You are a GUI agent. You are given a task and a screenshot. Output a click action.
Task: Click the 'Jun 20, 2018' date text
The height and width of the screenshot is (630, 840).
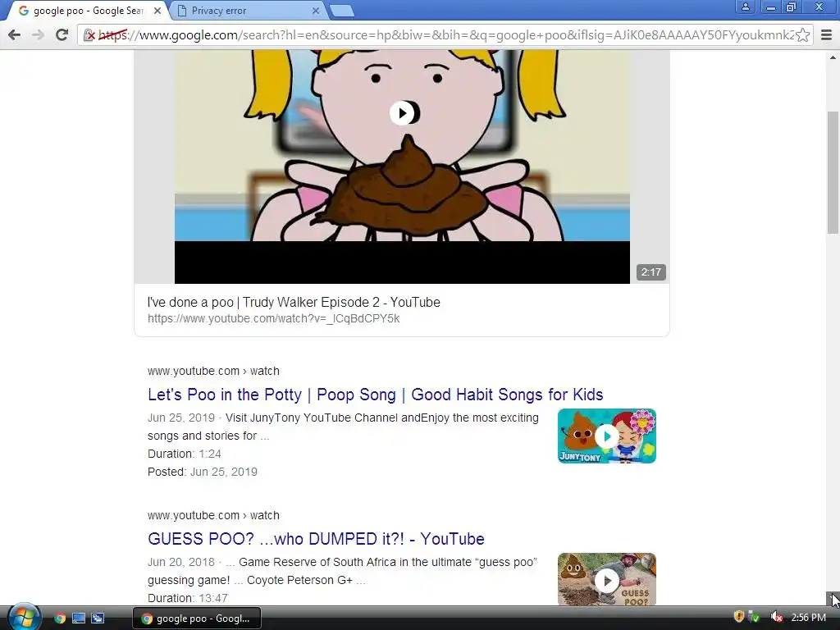point(181,562)
